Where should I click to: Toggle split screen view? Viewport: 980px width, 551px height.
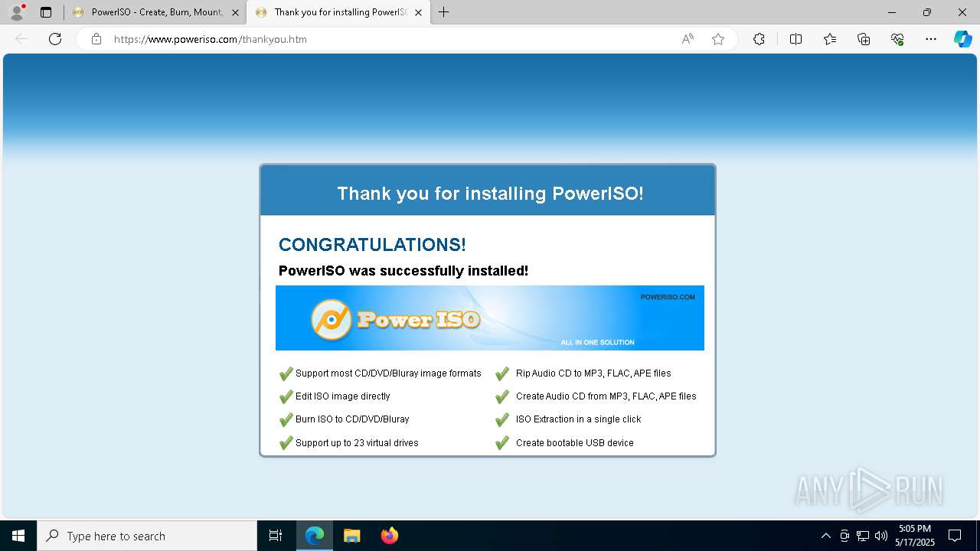(795, 39)
